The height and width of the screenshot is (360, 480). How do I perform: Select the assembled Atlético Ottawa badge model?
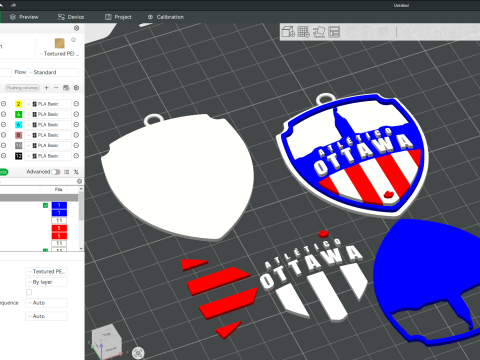pyautogui.click(x=353, y=157)
